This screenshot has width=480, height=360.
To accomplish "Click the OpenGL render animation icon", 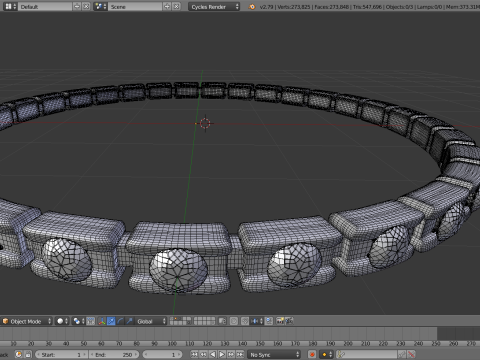I will coord(289,321).
